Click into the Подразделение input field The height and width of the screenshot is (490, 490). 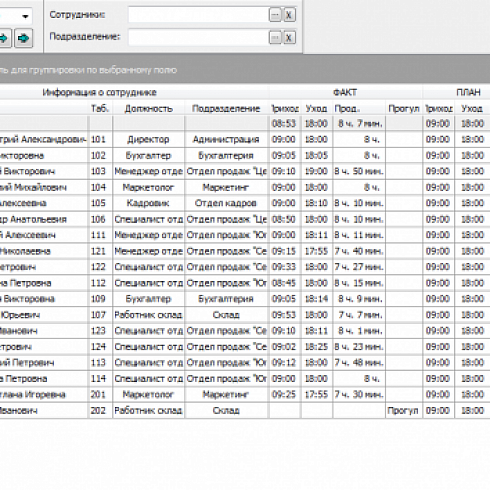198,38
